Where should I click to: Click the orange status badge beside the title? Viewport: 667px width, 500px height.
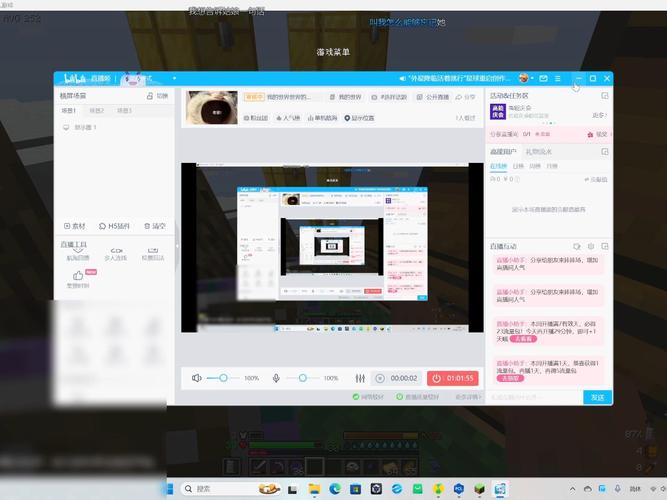(x=254, y=97)
